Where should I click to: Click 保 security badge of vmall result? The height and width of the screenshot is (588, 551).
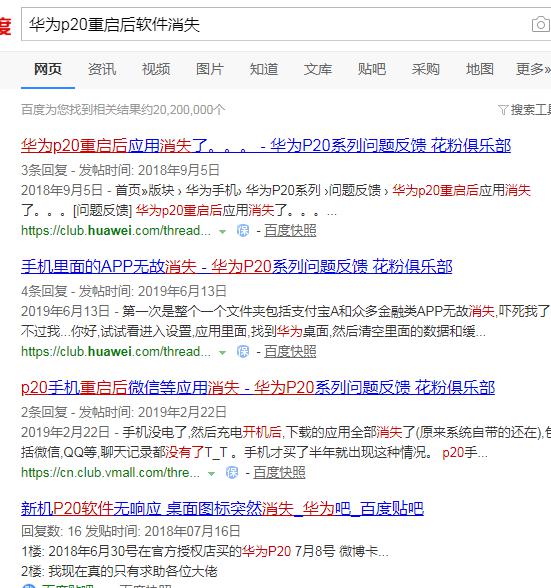click(x=232, y=473)
